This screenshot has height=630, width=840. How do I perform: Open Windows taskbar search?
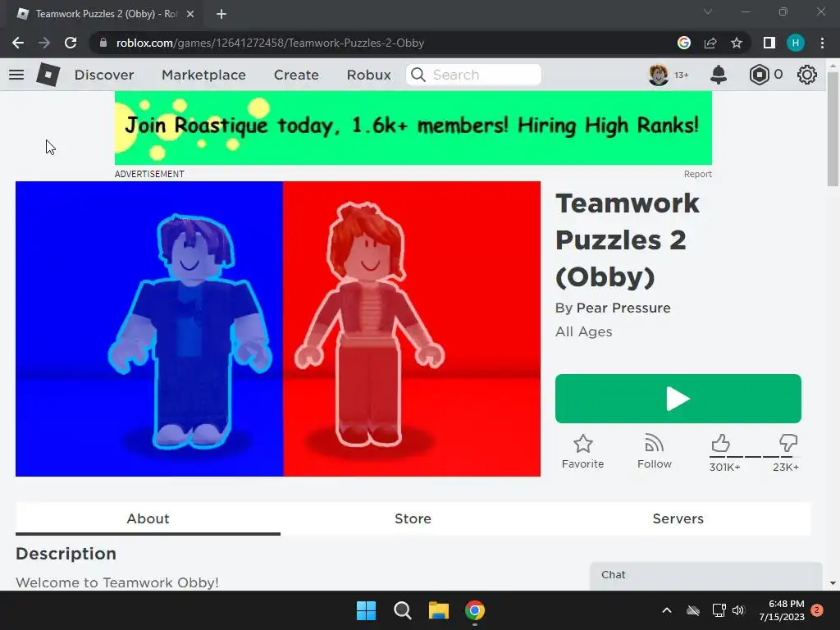click(402, 610)
